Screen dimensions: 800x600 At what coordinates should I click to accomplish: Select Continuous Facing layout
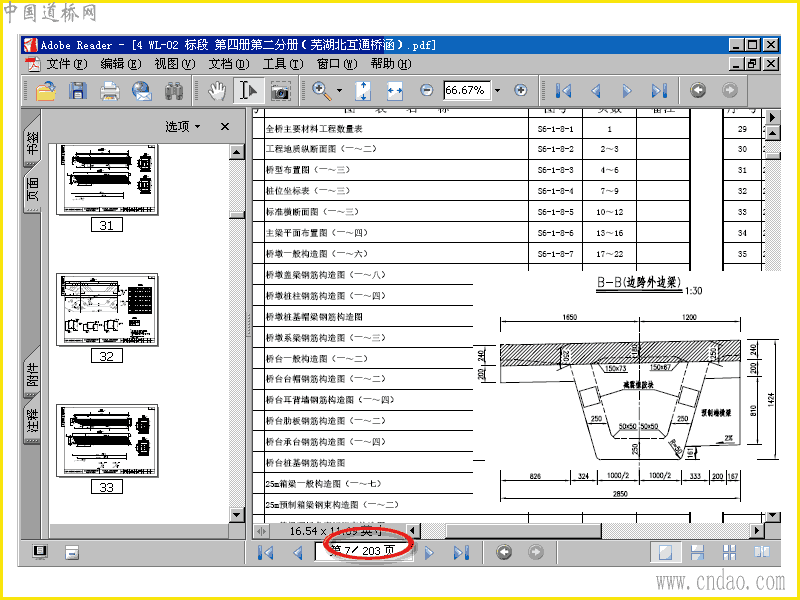730,552
